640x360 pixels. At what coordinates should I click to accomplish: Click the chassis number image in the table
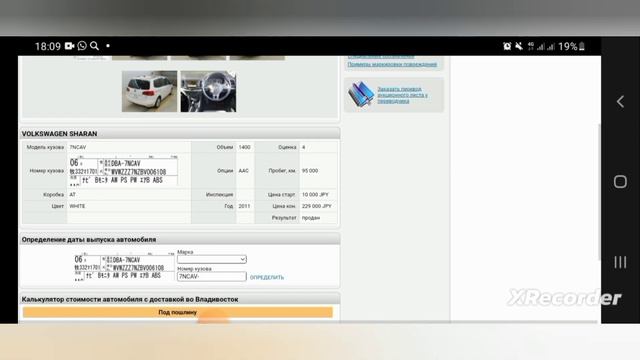point(124,171)
